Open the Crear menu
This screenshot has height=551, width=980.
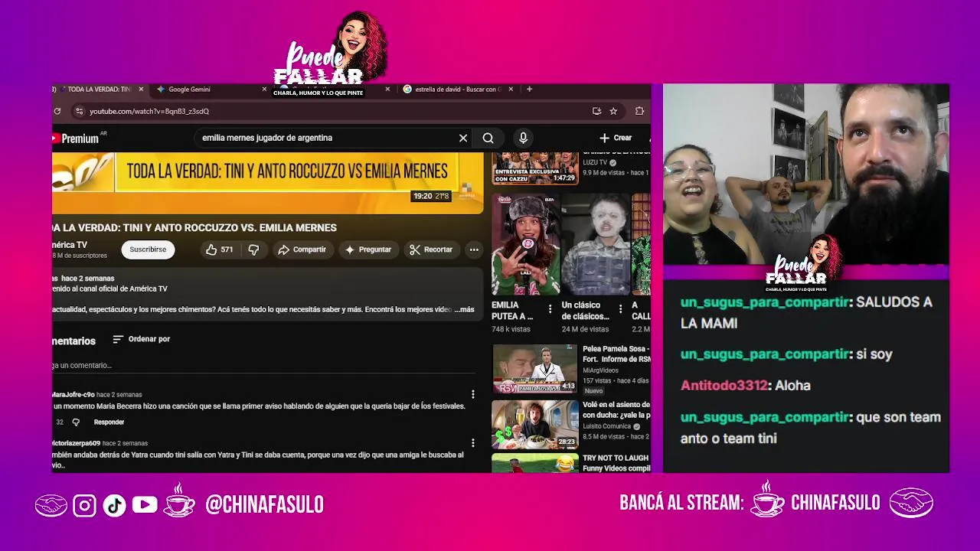pyautogui.click(x=616, y=139)
